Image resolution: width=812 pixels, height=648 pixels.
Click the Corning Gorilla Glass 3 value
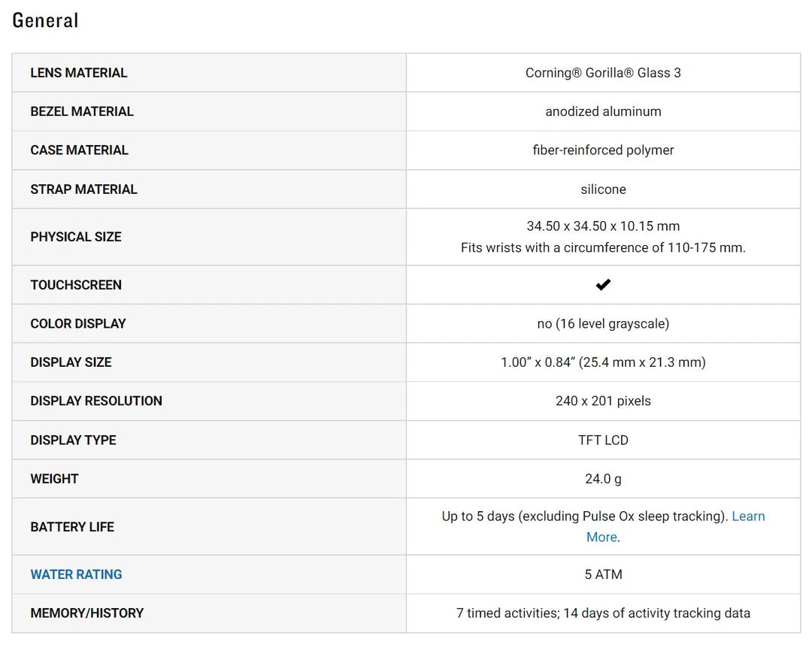pyautogui.click(x=603, y=73)
